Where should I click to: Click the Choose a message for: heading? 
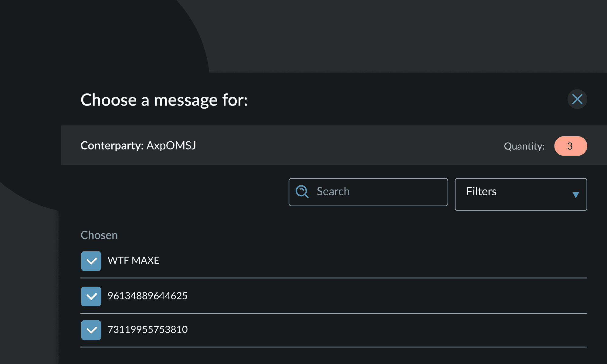tap(164, 100)
